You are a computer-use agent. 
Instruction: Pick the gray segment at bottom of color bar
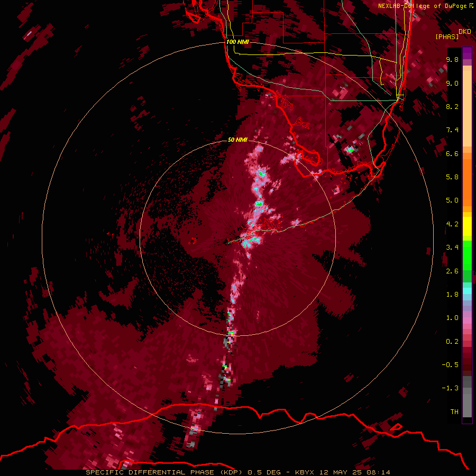(467, 402)
